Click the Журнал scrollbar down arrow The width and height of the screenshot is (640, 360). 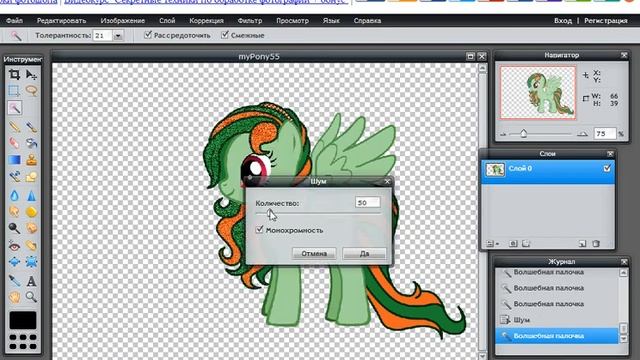(x=623, y=339)
